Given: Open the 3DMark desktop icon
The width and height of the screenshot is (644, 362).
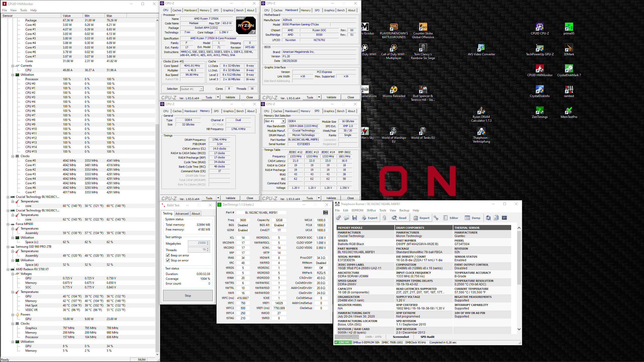Looking at the screenshot, I should (x=569, y=50).
